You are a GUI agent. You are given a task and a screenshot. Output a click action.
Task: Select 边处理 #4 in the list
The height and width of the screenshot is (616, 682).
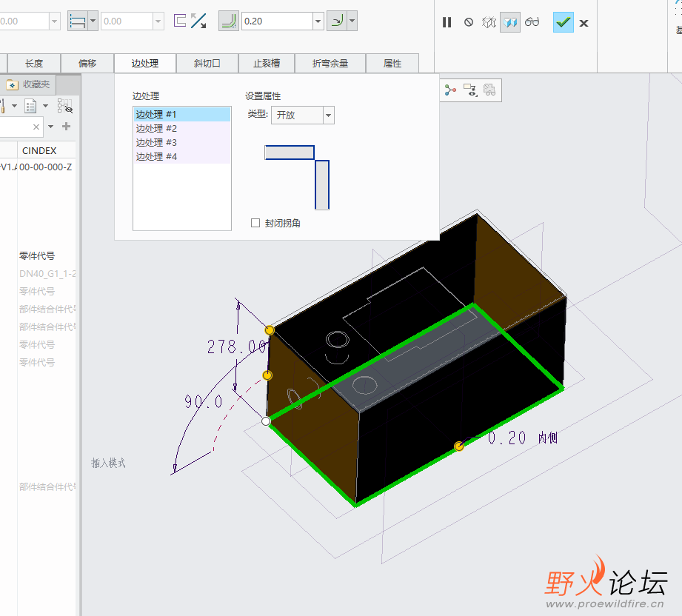coord(182,156)
